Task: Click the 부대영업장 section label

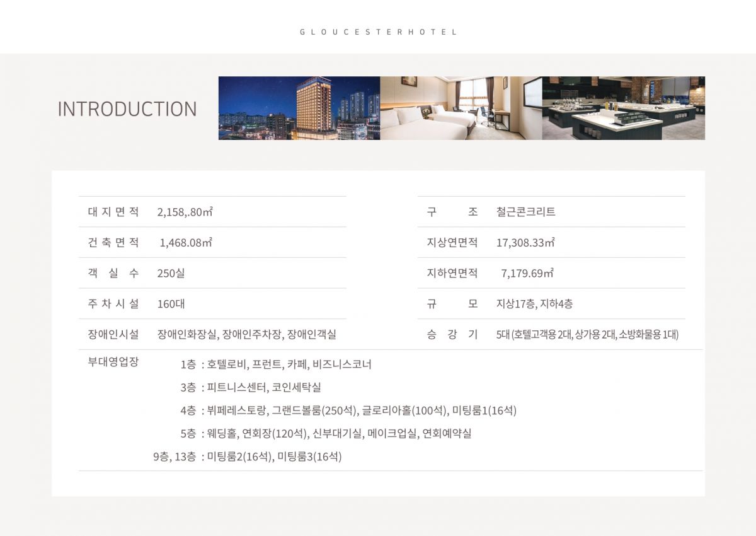Action: [113, 363]
